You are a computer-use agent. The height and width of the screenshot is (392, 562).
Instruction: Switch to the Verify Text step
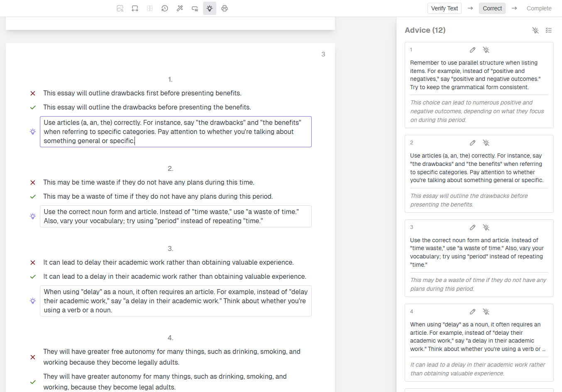point(444,8)
